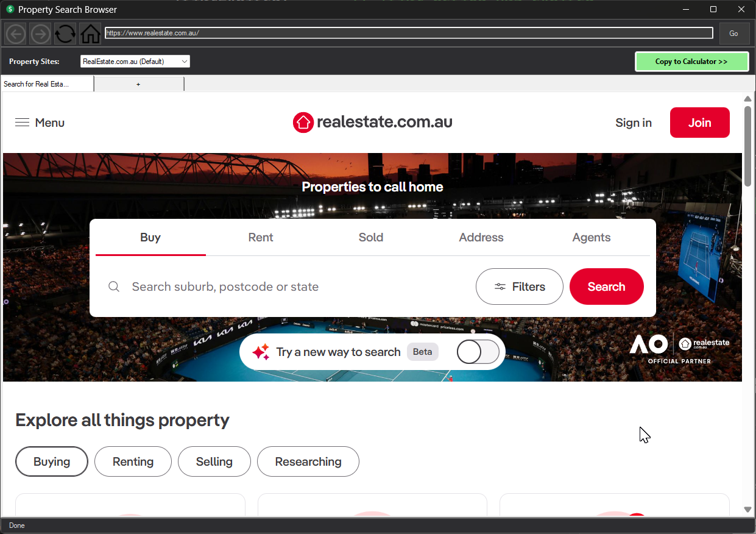
Task: Click the magnifying glass search icon
Action: pyautogui.click(x=114, y=287)
